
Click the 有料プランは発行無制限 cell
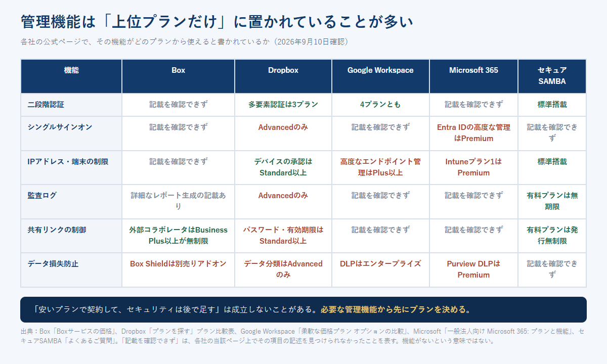(552, 236)
